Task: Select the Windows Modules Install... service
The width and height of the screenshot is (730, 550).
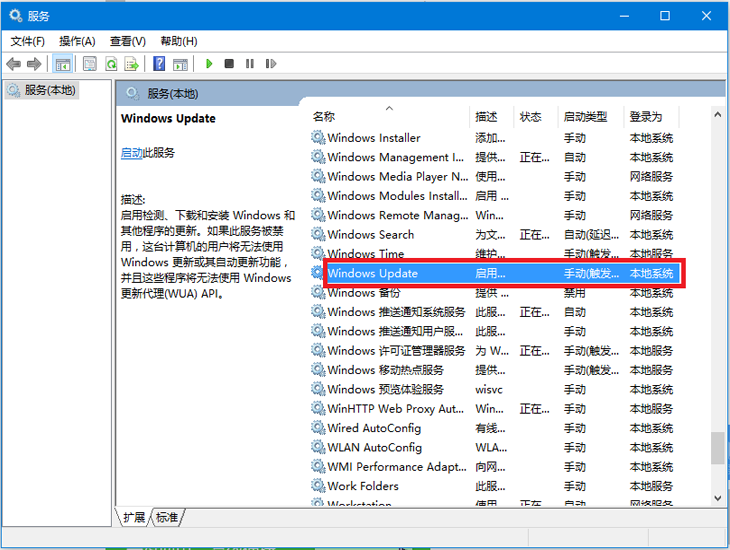Action: point(495,196)
